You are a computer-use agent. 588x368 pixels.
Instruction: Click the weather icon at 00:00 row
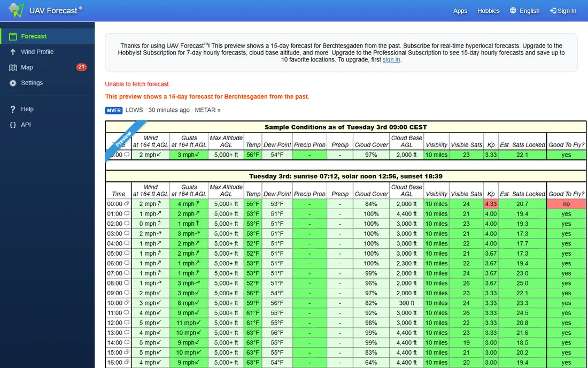point(126,204)
